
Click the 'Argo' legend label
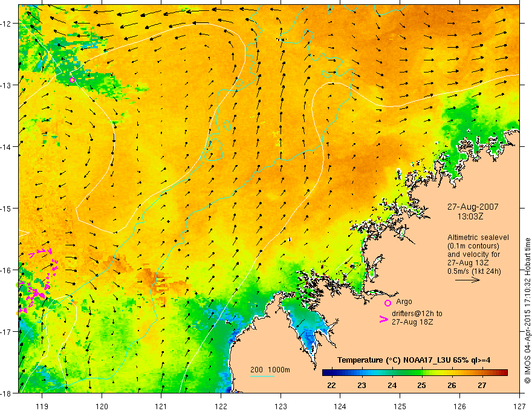pos(404,302)
